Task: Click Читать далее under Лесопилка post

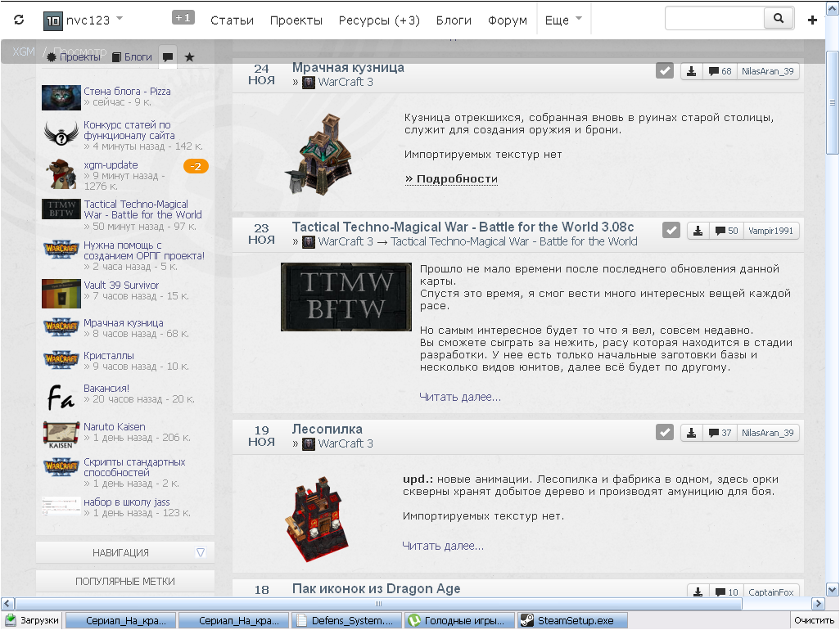Action: click(x=443, y=546)
